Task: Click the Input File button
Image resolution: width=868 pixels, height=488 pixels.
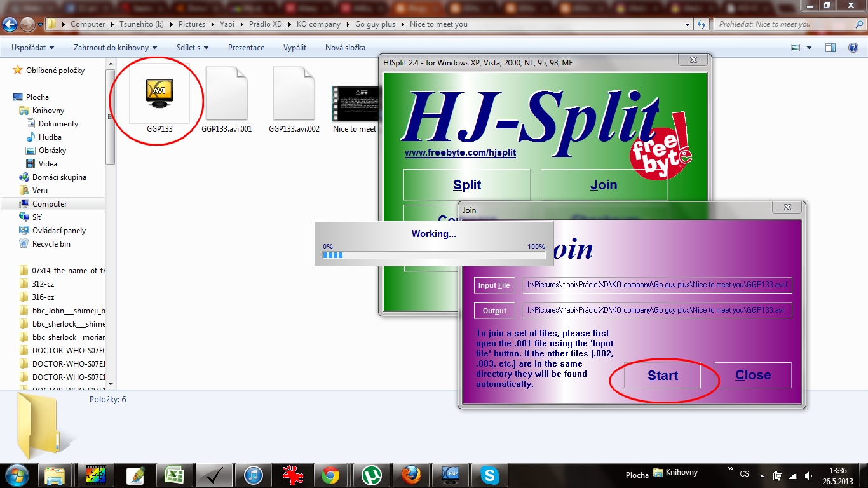Action: click(494, 285)
